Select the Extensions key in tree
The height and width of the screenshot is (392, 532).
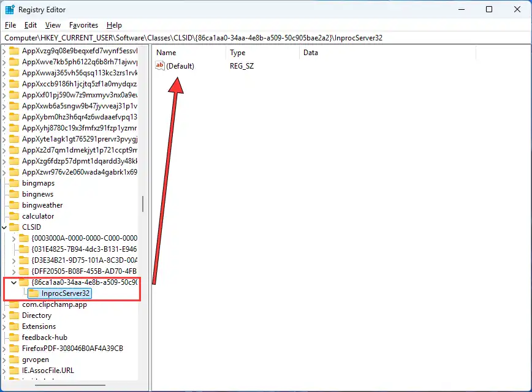pos(39,326)
